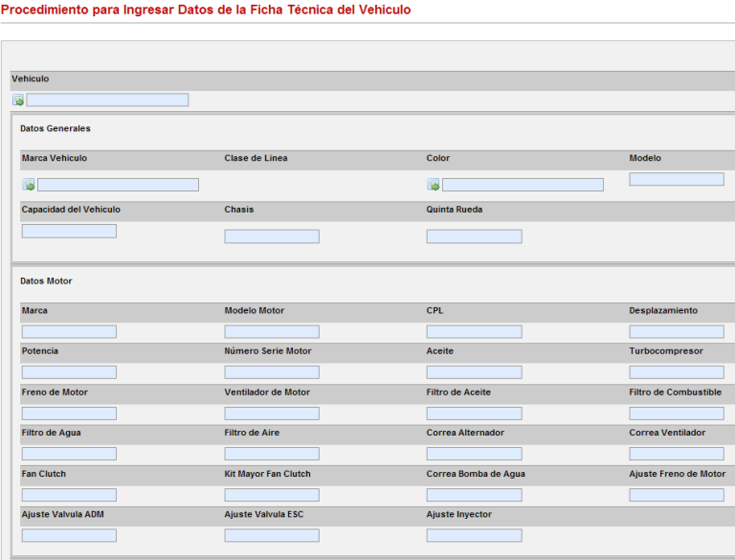Select the Potencia input field

point(69,372)
